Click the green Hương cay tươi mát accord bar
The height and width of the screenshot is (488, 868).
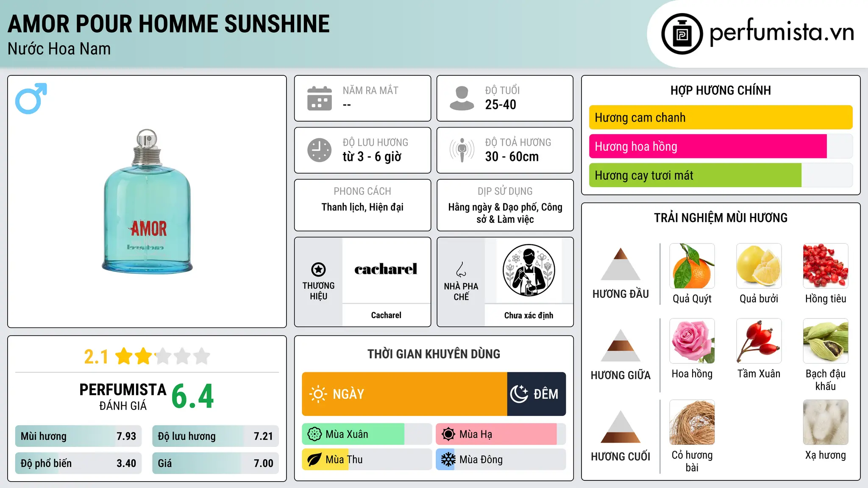(x=695, y=175)
